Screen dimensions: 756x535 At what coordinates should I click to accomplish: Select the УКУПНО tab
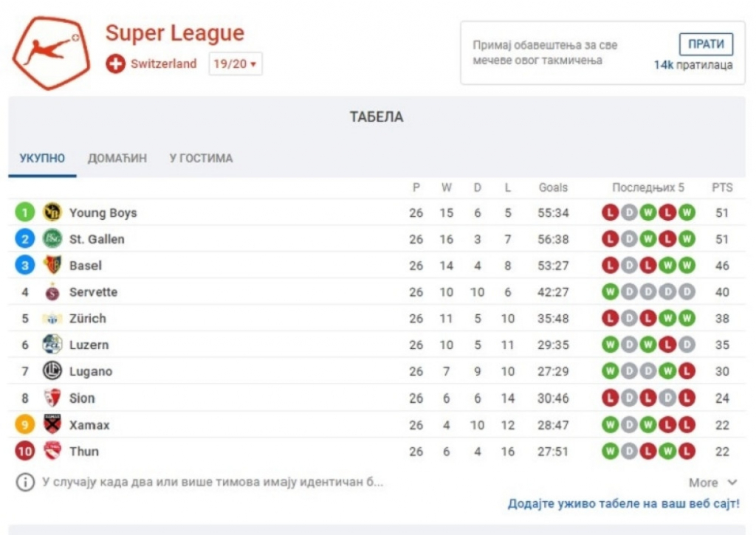pos(42,158)
